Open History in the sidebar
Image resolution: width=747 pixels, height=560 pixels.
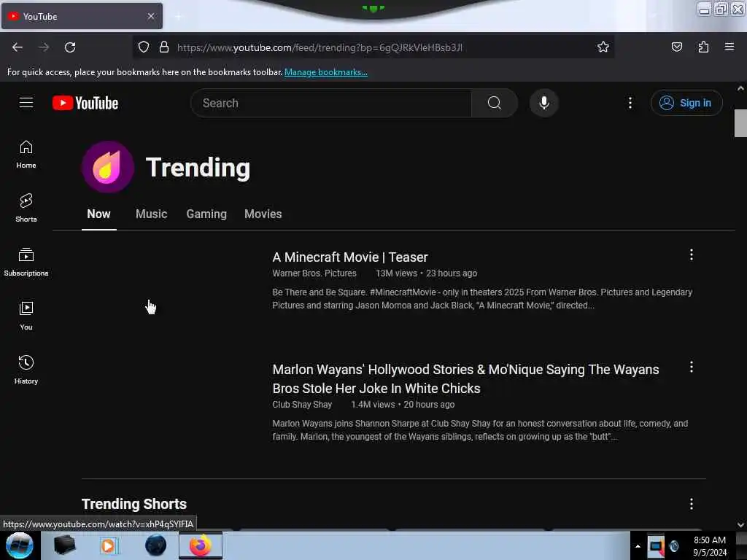click(26, 370)
